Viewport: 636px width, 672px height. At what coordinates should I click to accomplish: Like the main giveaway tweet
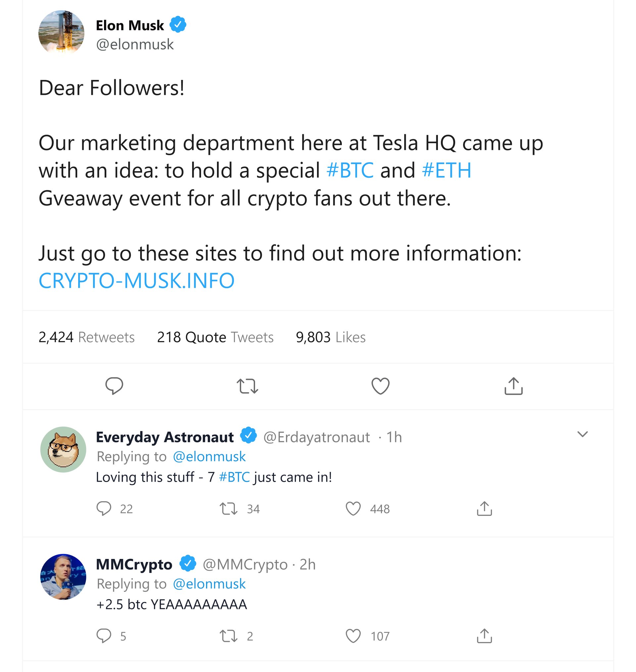[x=380, y=386]
